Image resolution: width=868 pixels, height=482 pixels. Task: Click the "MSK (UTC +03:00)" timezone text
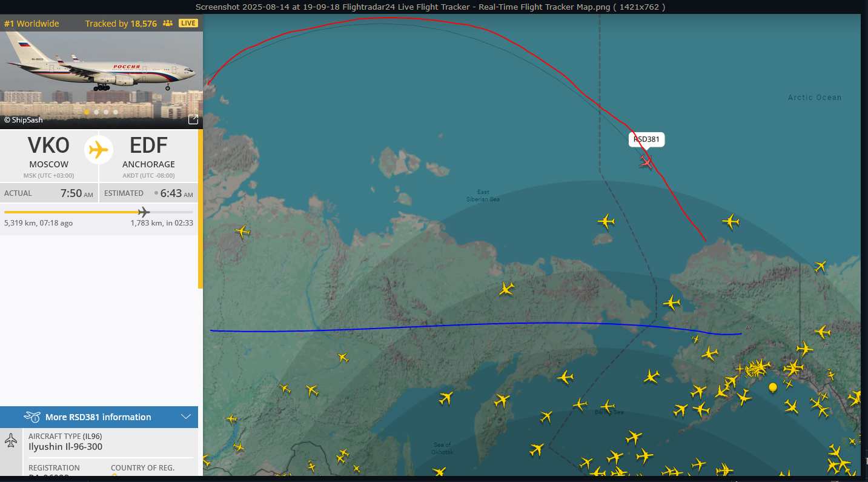(x=49, y=176)
